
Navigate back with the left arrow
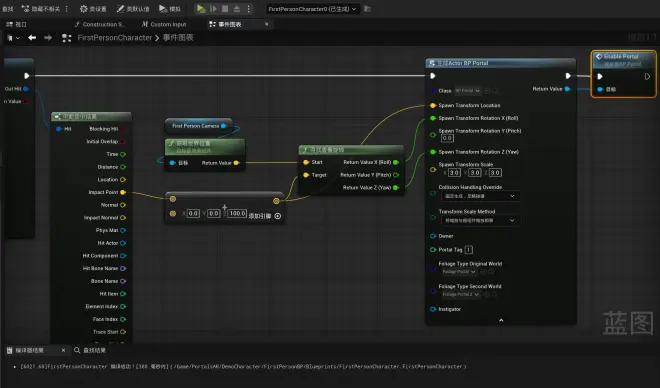click(x=32, y=38)
